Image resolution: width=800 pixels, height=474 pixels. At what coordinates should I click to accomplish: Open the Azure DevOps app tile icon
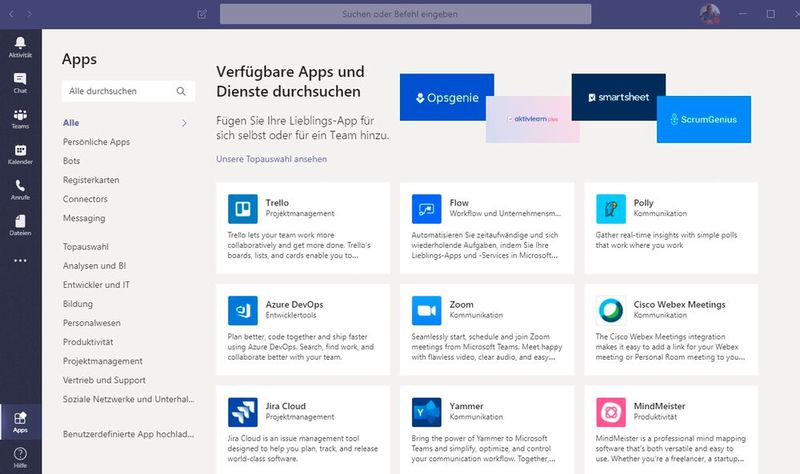[x=243, y=310]
